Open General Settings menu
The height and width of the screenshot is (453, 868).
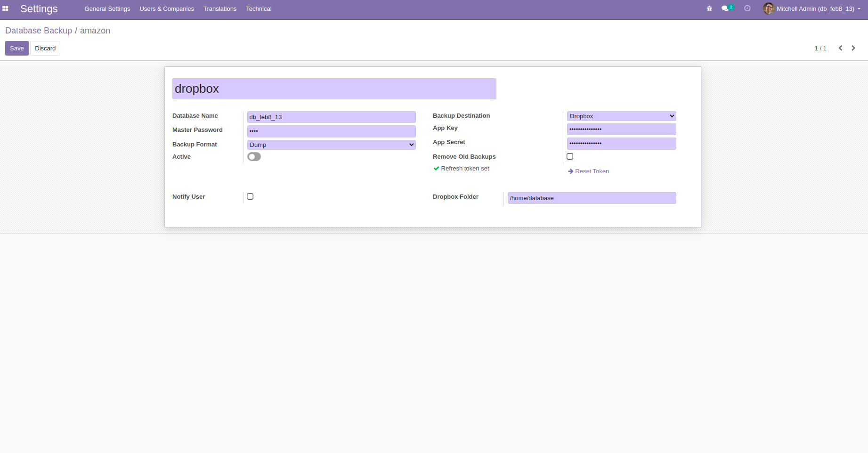tap(107, 8)
